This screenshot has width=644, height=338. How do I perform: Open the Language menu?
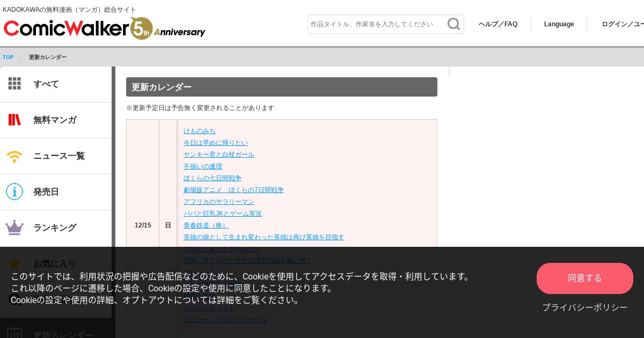coord(559,24)
